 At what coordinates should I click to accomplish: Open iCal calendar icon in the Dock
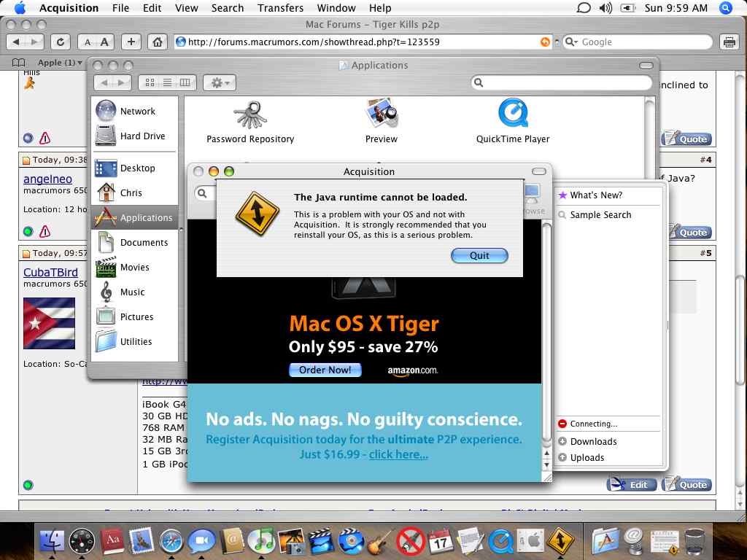(x=441, y=542)
